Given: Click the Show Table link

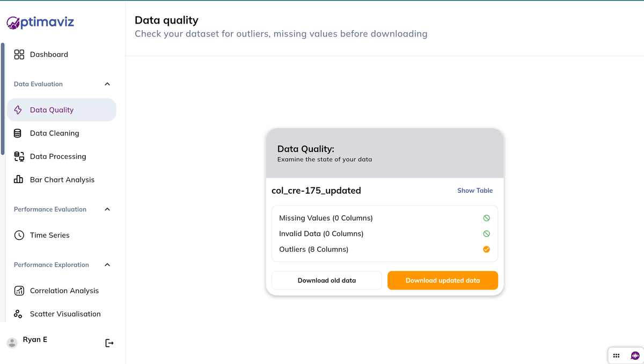Looking at the screenshot, I should (x=475, y=191).
